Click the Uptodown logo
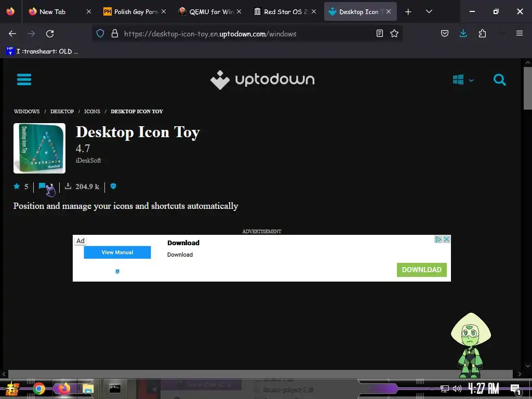 (262, 79)
